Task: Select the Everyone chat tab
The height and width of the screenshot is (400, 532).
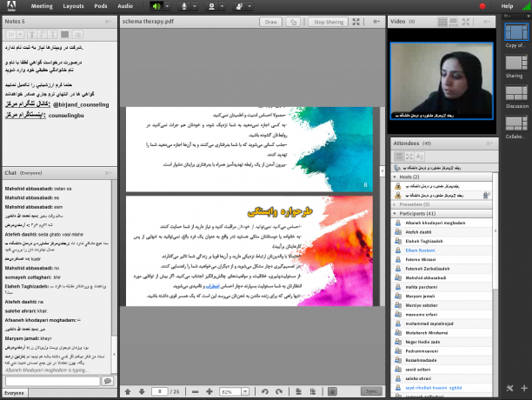Action: 15,393
